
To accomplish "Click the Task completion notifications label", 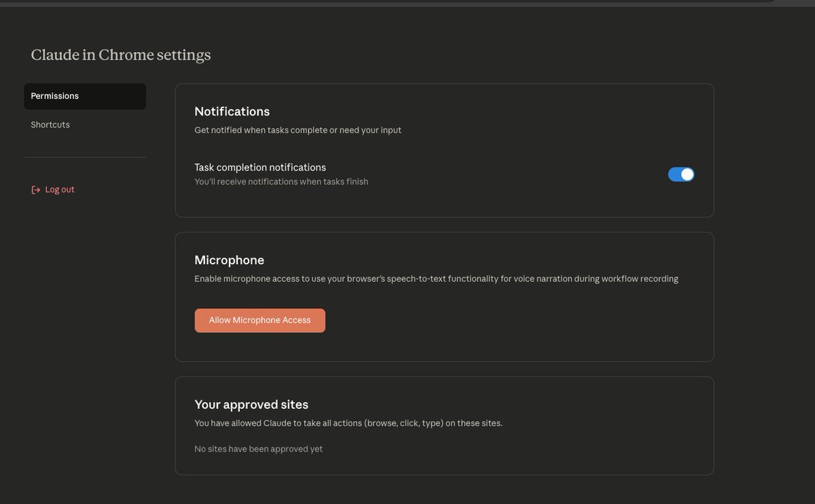I will [260, 167].
